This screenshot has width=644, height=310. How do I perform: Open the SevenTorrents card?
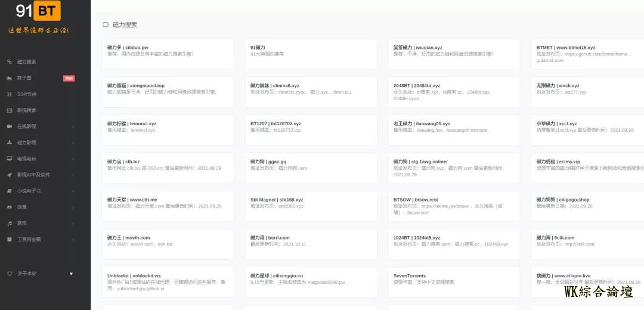454,282
